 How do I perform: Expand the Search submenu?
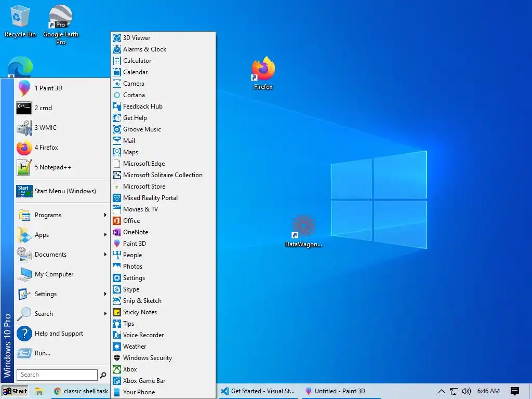pyautogui.click(x=62, y=313)
